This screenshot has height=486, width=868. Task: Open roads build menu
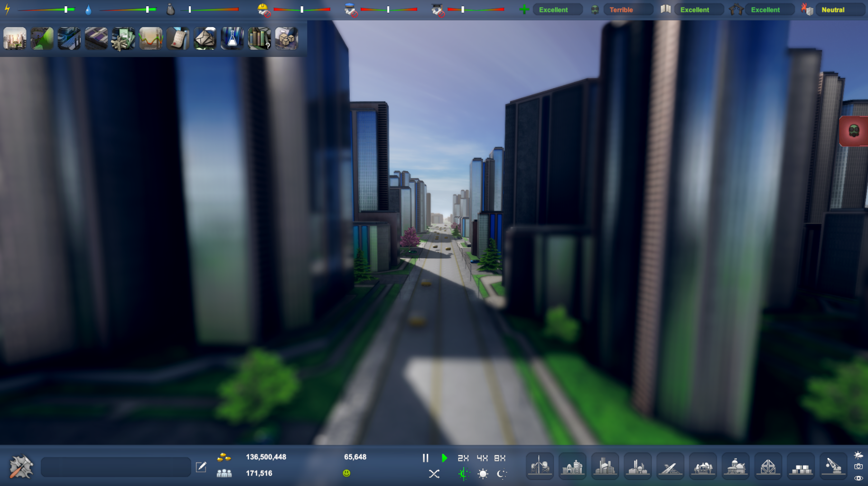pyautogui.click(x=670, y=467)
